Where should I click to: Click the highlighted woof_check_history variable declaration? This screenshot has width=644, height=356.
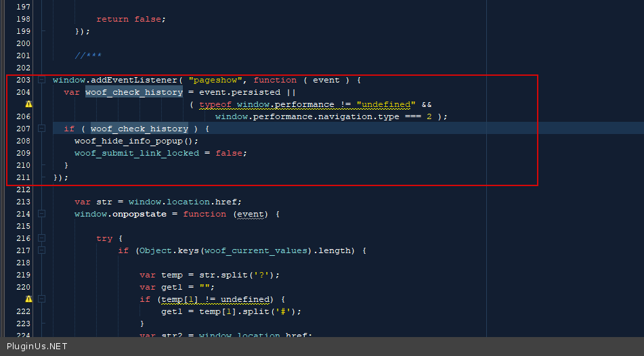[x=134, y=92]
